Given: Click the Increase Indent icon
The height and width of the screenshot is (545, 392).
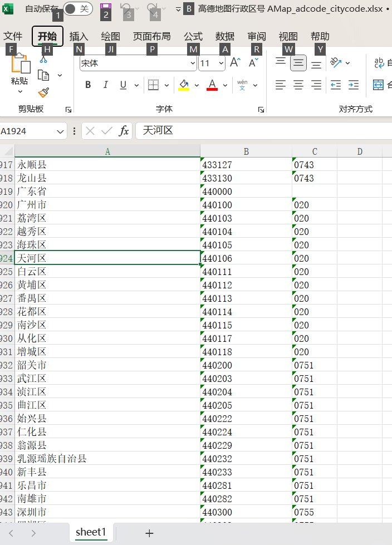Looking at the screenshot, I should (354, 85).
